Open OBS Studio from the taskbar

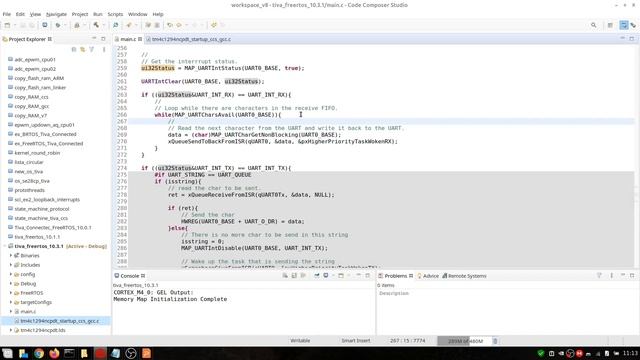coord(131,353)
